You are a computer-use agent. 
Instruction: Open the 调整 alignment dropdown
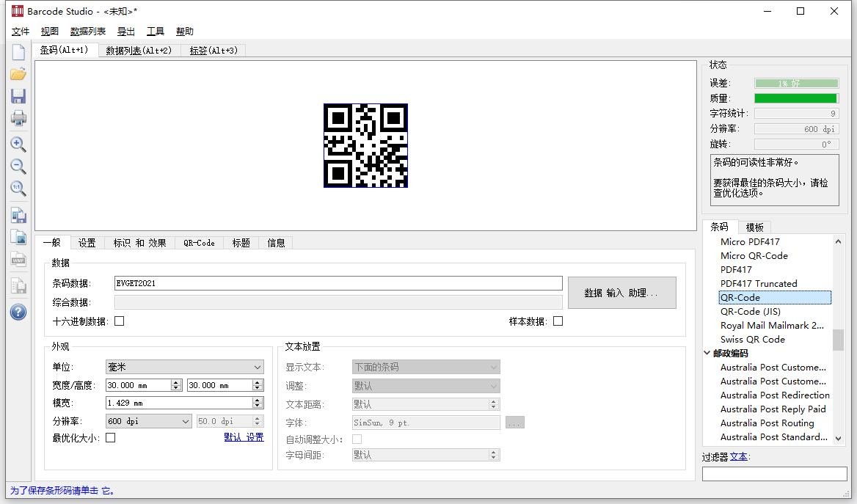[426, 386]
